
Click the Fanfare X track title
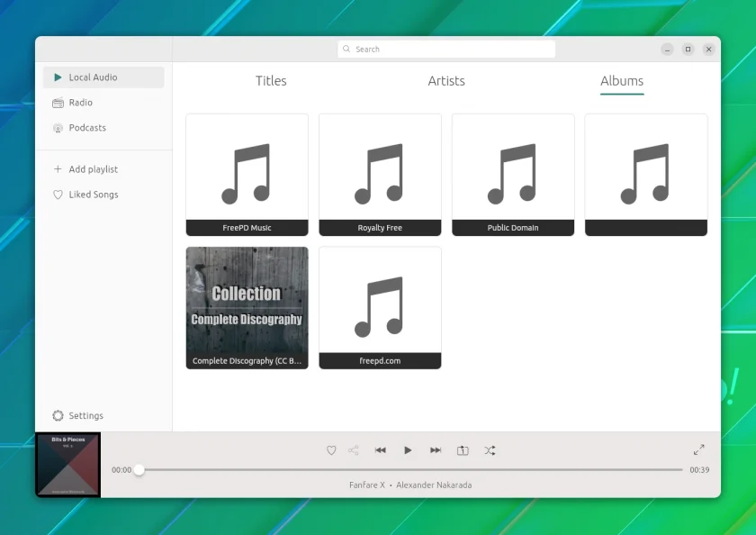367,485
